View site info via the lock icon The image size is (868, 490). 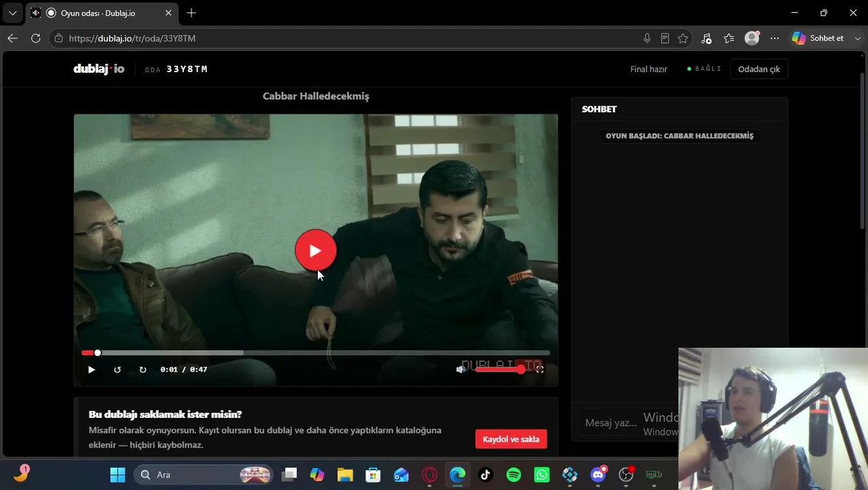coord(59,38)
